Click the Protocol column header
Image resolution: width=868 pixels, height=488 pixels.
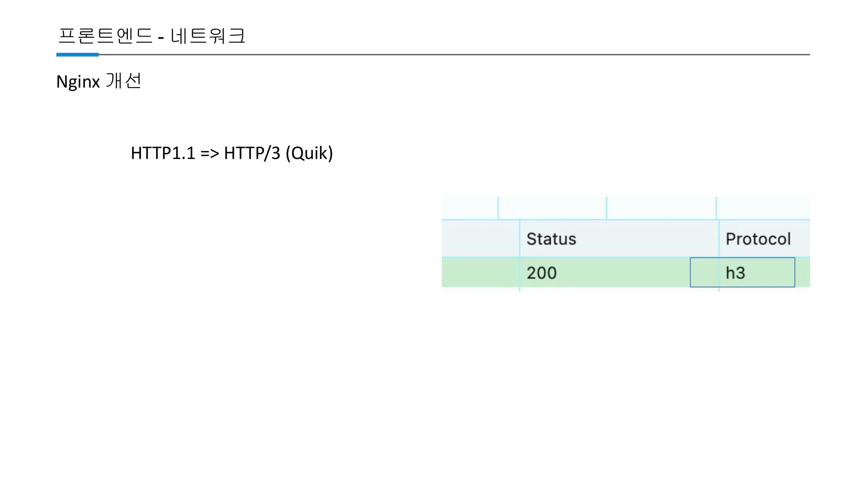coord(758,239)
